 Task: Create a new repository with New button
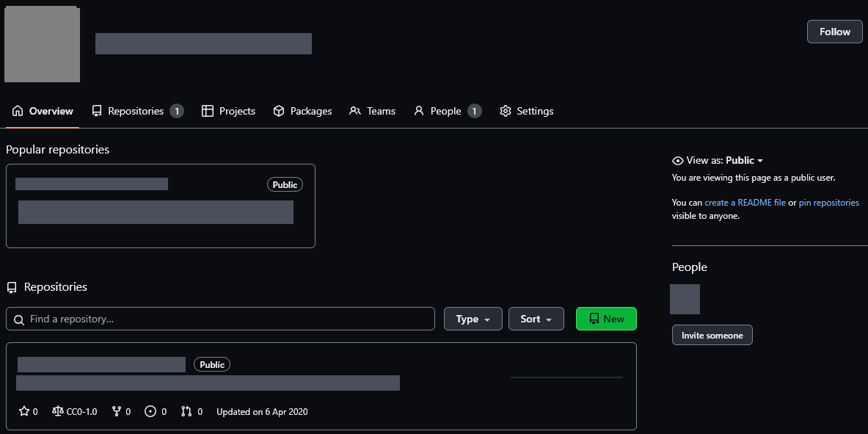[x=606, y=319]
